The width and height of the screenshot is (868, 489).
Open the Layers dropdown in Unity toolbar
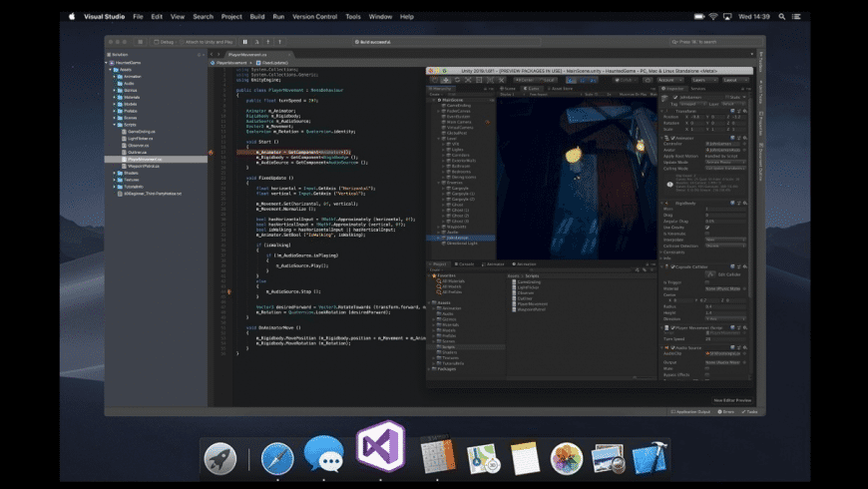tap(703, 80)
